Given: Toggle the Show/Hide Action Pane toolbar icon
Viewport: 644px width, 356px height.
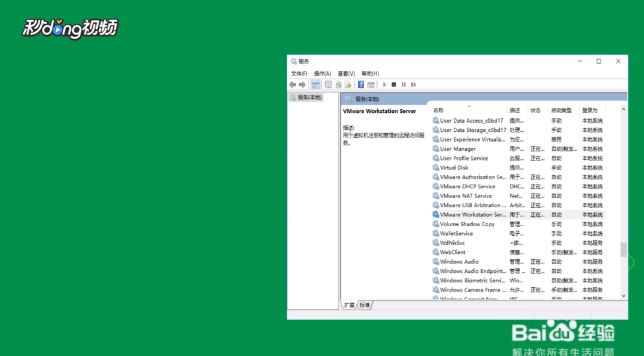Looking at the screenshot, I should 371,84.
